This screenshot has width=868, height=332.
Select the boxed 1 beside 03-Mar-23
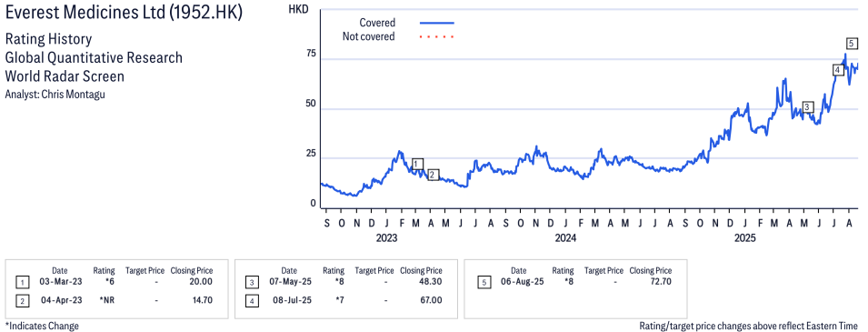coord(22,282)
